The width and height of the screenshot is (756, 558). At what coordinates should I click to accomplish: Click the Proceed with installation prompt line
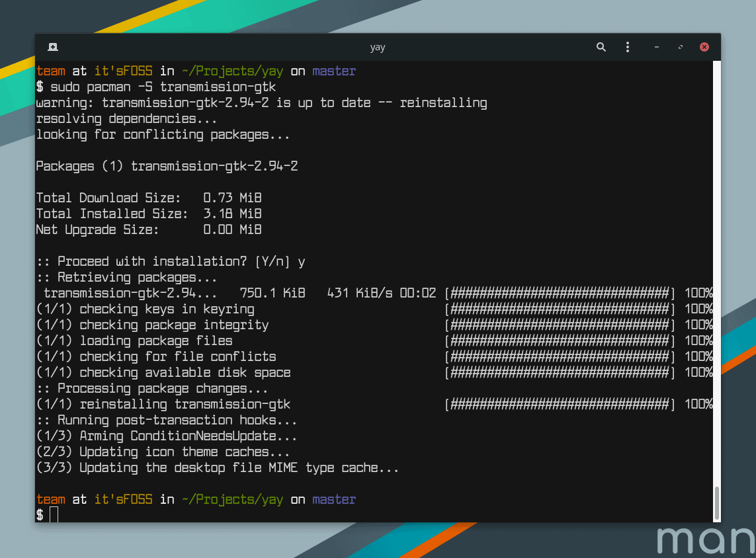point(169,261)
